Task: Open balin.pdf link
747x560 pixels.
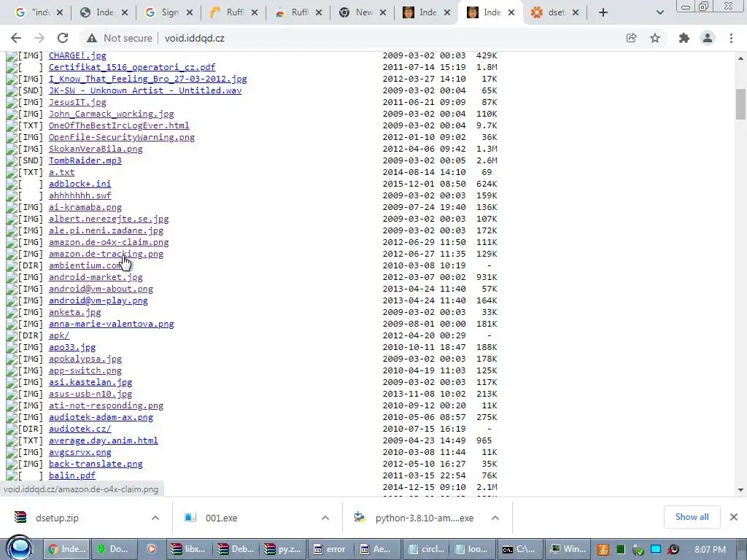Action: [x=72, y=475]
